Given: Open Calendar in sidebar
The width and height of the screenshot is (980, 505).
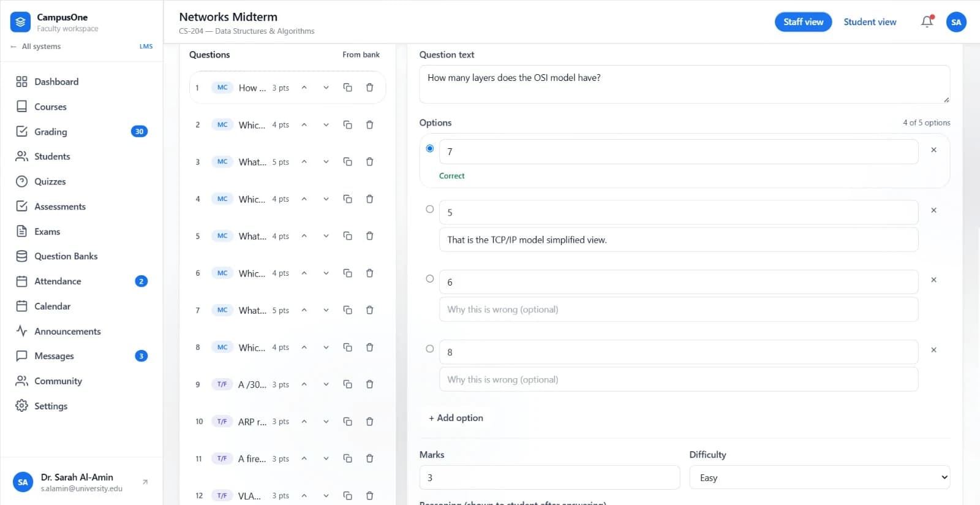Looking at the screenshot, I should (81, 306).
